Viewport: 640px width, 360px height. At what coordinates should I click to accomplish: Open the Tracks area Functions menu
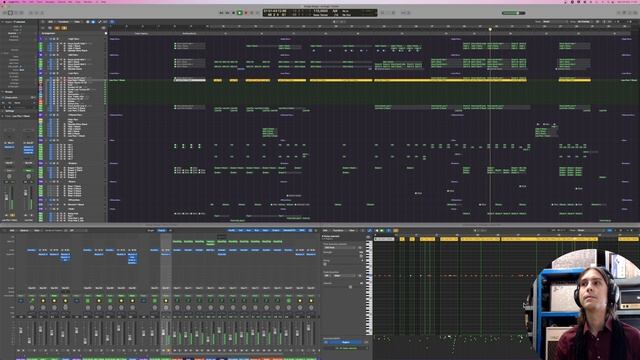pyautogui.click(x=62, y=22)
